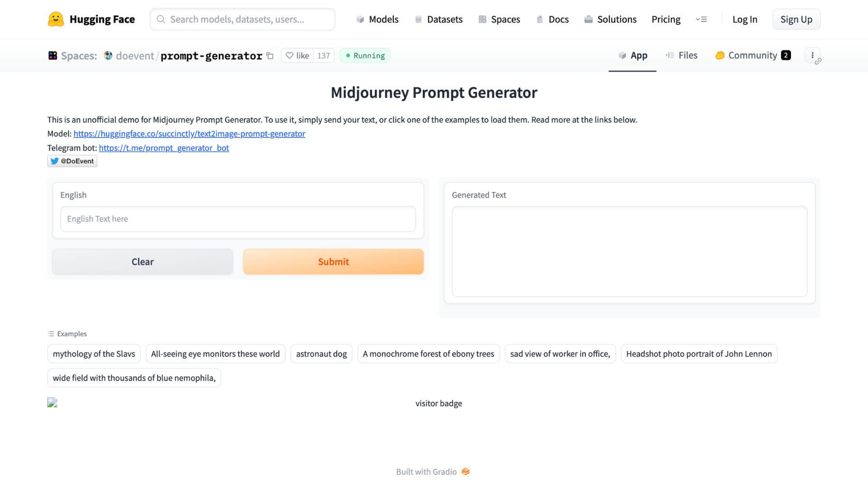Viewport: 868px width, 488px height.
Task: Switch to the Files tab
Action: tap(681, 55)
